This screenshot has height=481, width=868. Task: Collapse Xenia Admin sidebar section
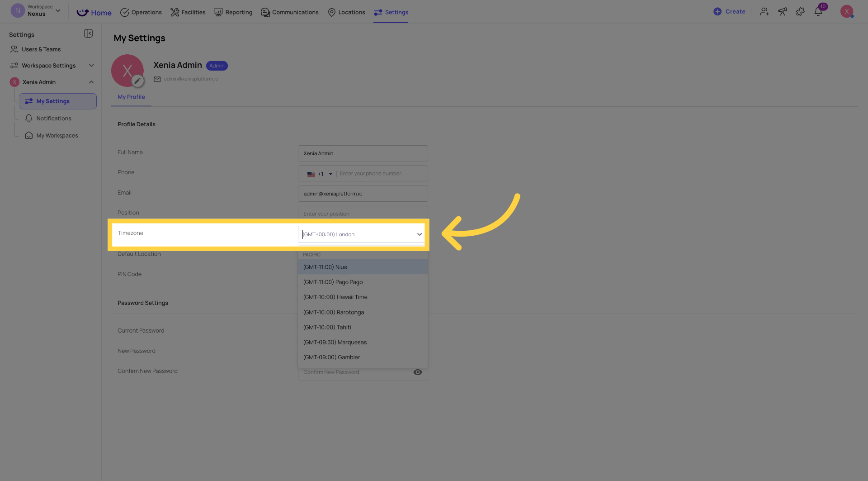tap(91, 82)
